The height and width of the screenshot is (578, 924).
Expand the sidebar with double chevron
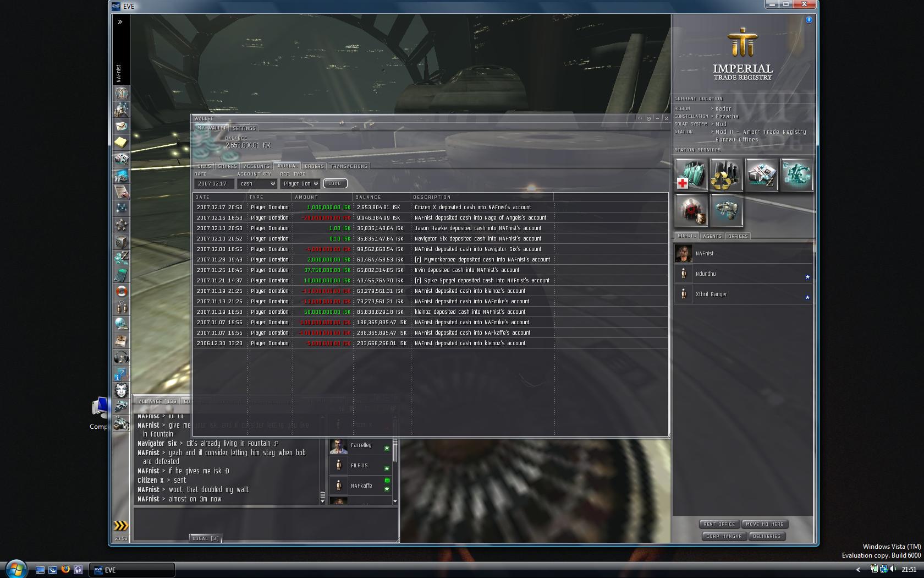pos(120,22)
